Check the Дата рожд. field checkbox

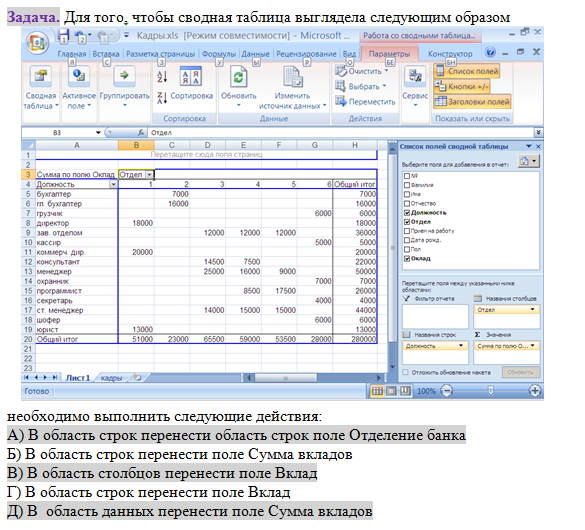[407, 240]
